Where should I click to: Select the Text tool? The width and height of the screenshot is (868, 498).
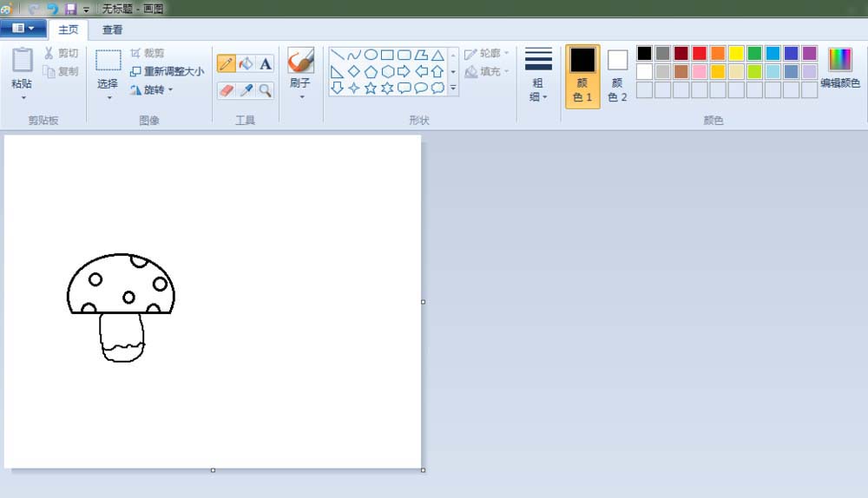coord(266,63)
